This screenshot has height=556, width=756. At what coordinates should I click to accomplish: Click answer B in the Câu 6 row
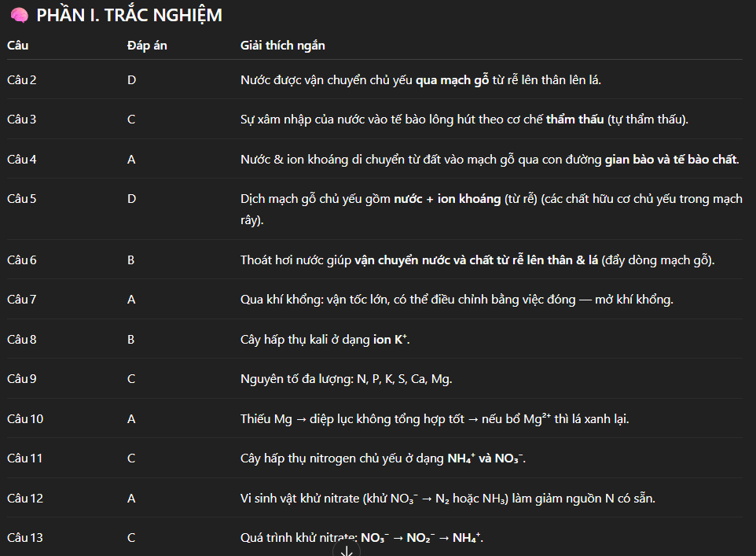coord(131,260)
